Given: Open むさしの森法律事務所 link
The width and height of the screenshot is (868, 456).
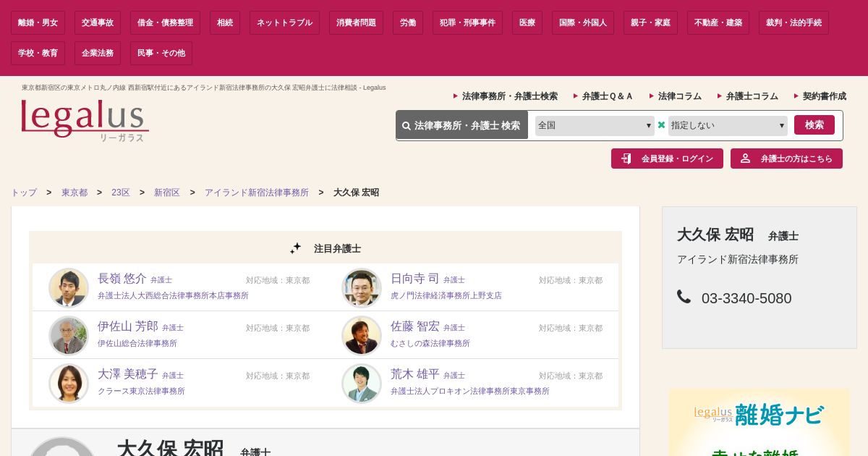Looking at the screenshot, I should pyautogui.click(x=430, y=343).
